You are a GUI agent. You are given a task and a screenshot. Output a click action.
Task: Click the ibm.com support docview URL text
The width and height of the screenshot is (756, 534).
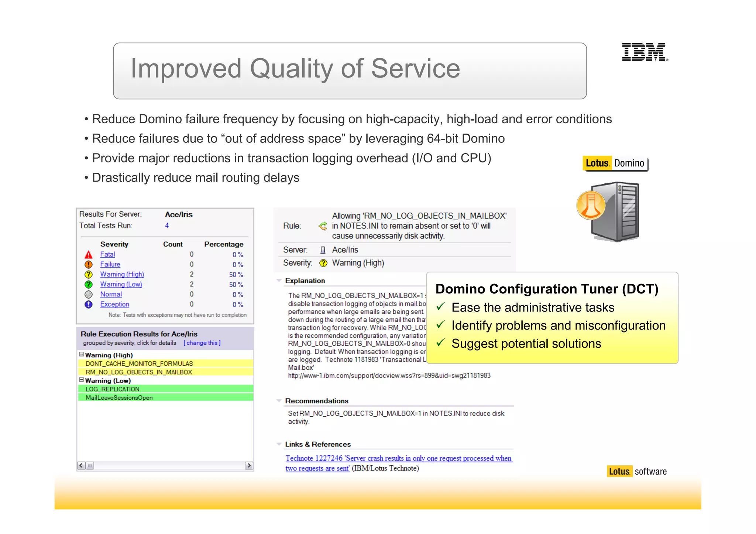[389, 376]
